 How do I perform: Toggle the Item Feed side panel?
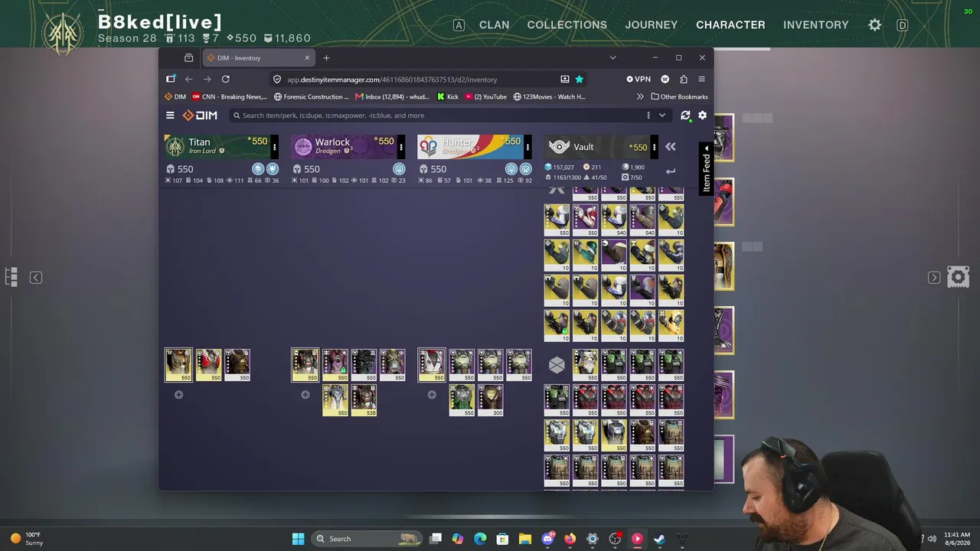(x=706, y=167)
